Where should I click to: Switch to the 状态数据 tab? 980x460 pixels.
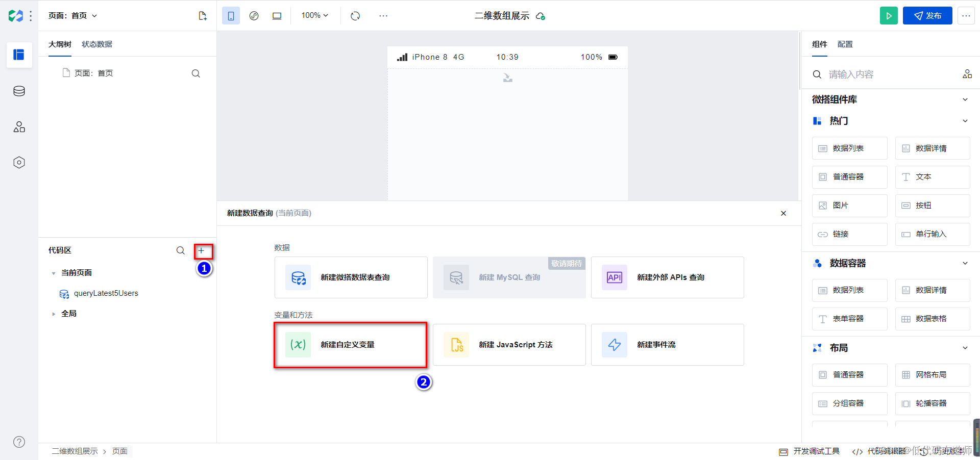point(97,44)
